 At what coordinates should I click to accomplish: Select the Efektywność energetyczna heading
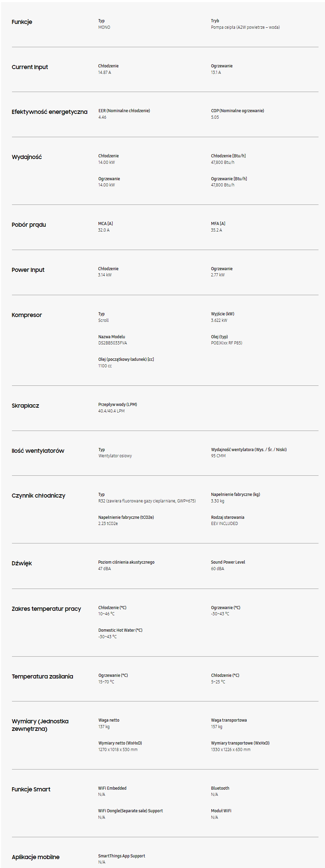[x=50, y=112]
